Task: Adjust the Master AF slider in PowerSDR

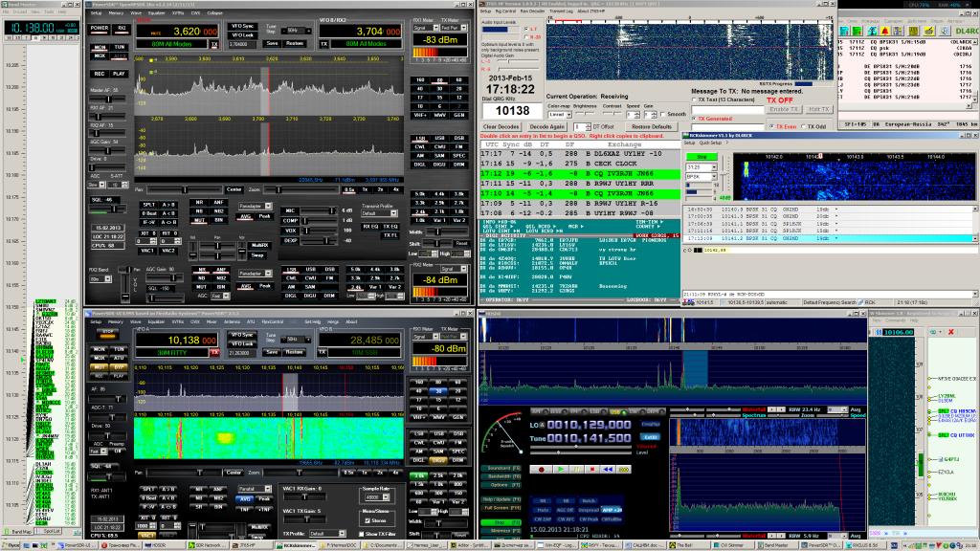Action: pos(107,97)
